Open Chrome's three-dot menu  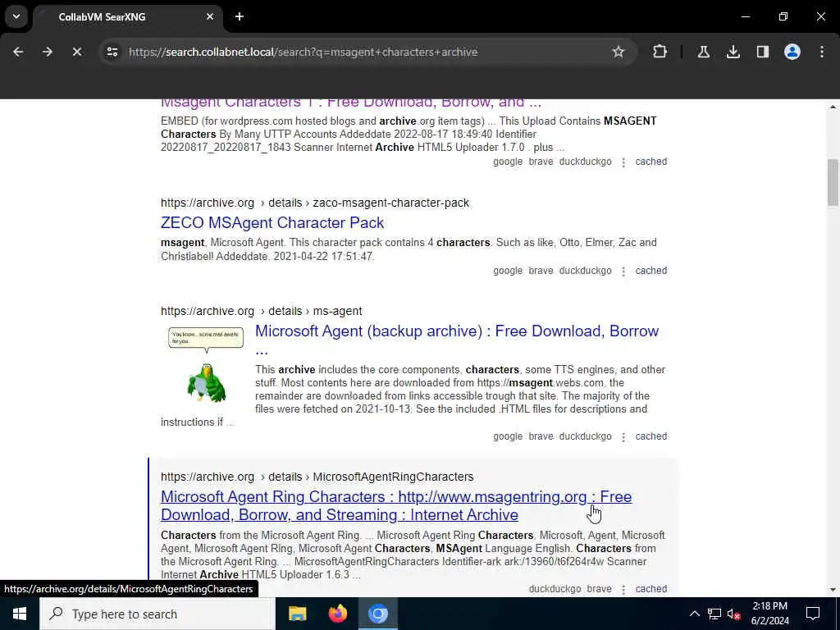(822, 52)
